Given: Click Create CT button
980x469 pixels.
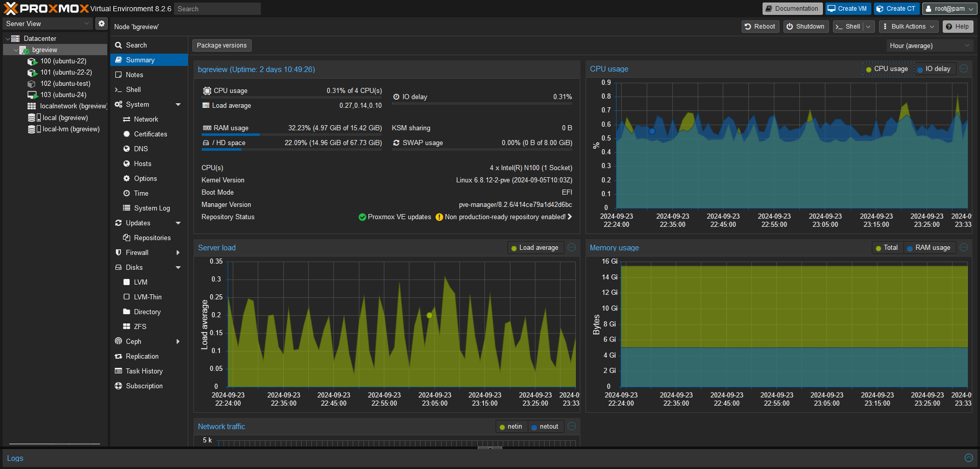Looking at the screenshot, I should [x=896, y=9].
